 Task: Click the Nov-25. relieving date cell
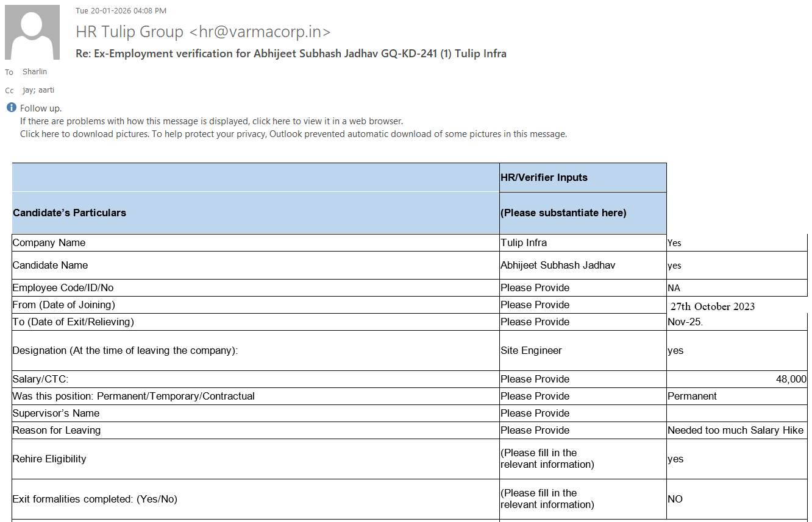(x=685, y=322)
